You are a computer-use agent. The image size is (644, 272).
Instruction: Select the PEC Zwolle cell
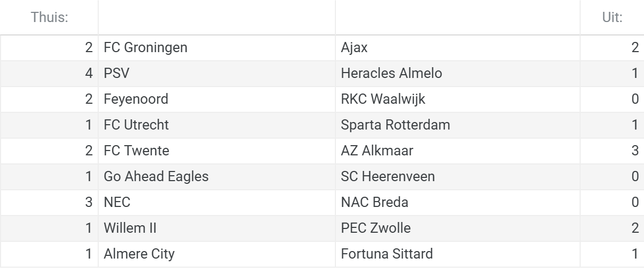(458, 228)
